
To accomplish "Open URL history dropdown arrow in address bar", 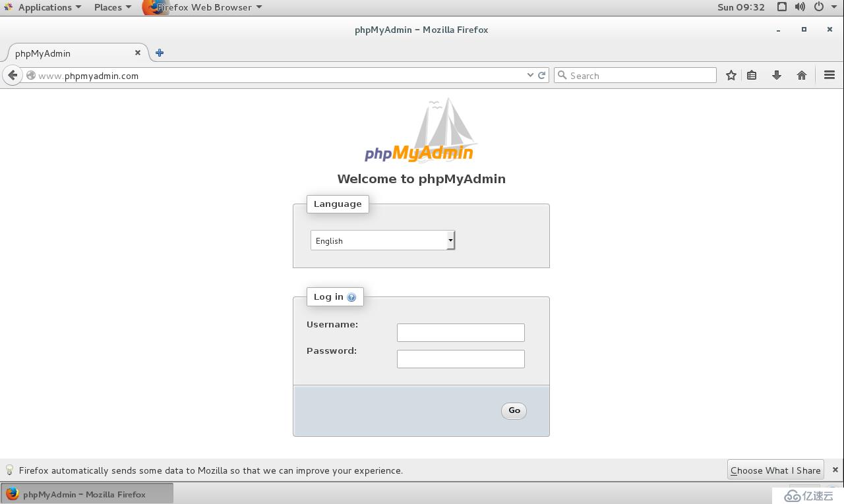I will tap(530, 75).
